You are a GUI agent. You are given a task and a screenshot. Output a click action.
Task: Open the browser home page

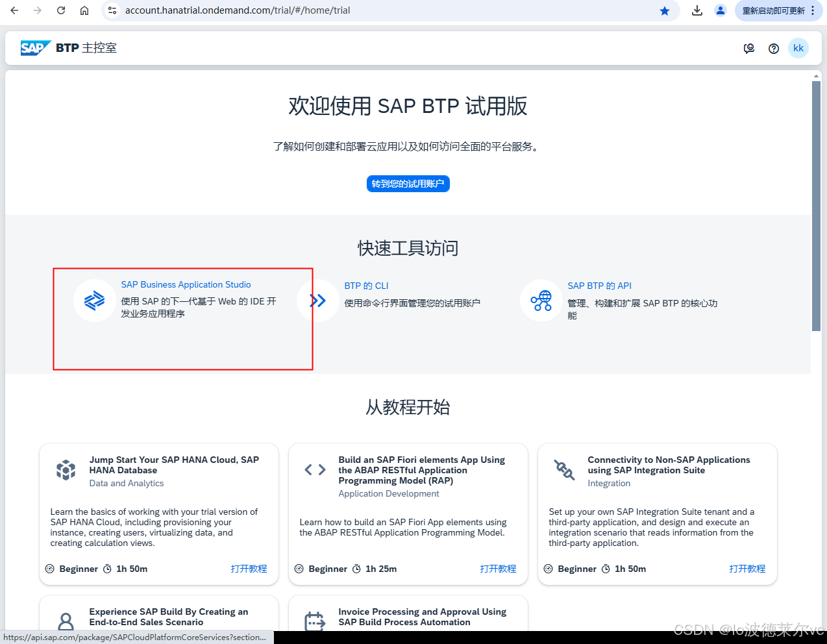(x=84, y=10)
